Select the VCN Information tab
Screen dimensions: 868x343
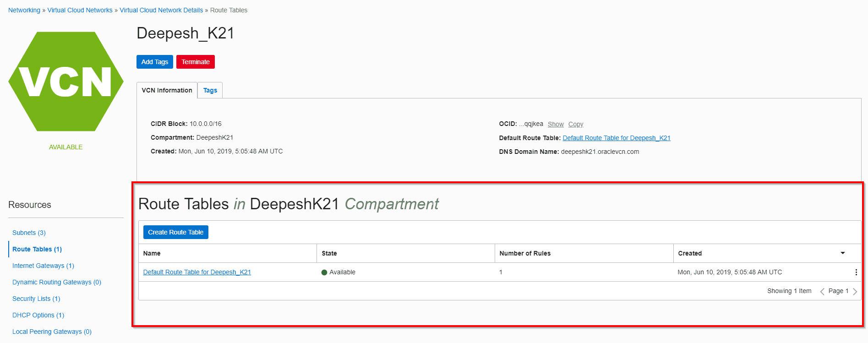click(x=167, y=90)
